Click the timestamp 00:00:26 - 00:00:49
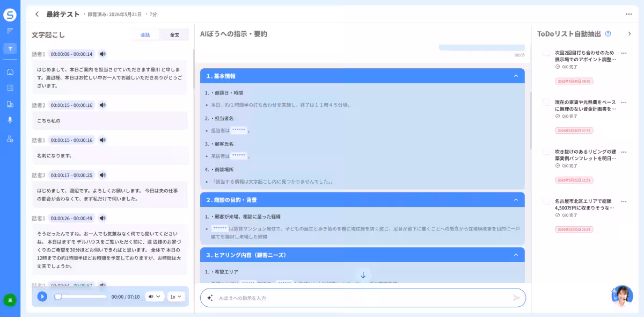Viewport: 644px width, 317px height. pyautogui.click(x=72, y=218)
